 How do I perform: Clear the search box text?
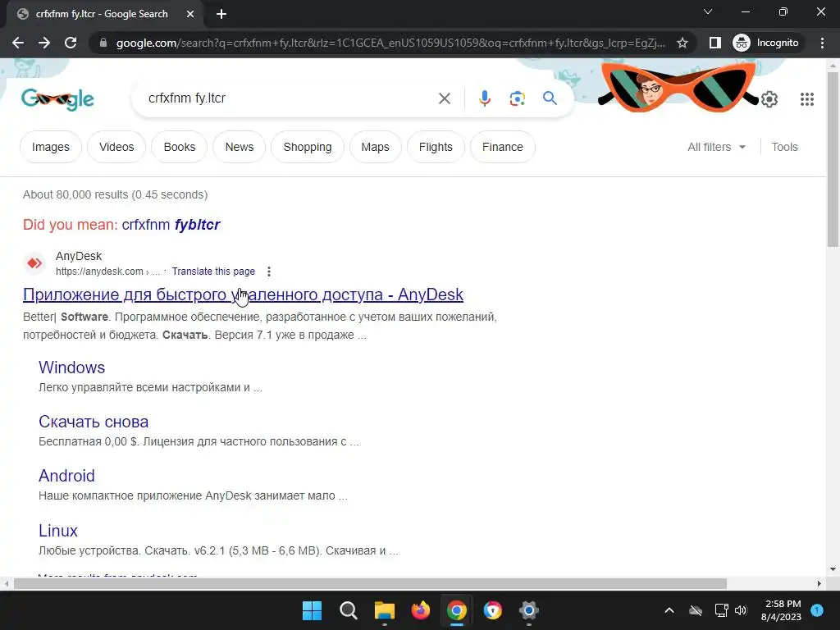444,98
